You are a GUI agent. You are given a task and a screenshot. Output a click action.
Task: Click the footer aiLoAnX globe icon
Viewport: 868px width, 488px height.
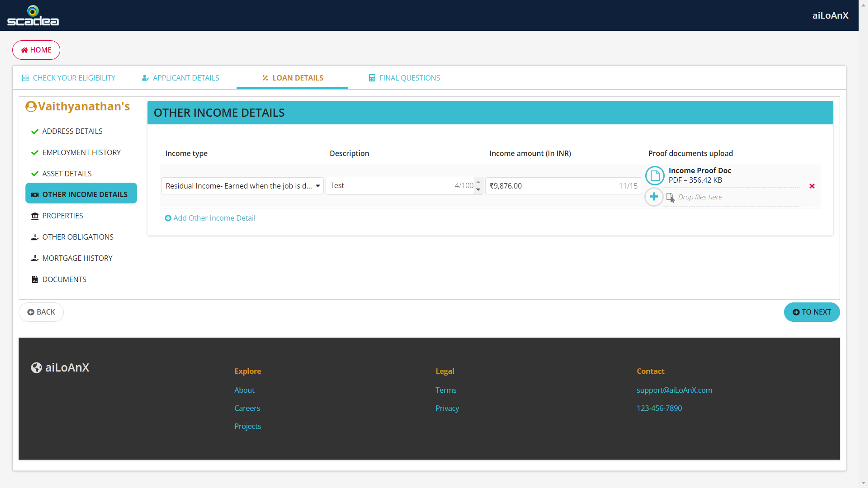(x=36, y=367)
